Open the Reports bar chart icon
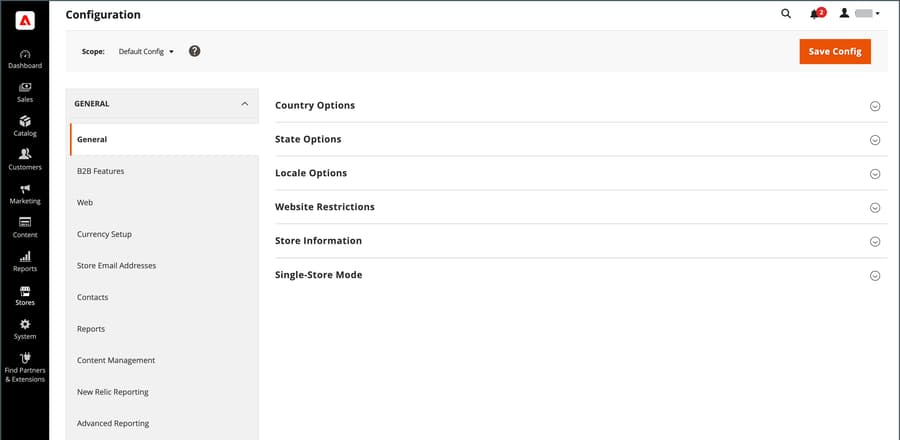Screen dimensions: 900x440 tap(25, 257)
